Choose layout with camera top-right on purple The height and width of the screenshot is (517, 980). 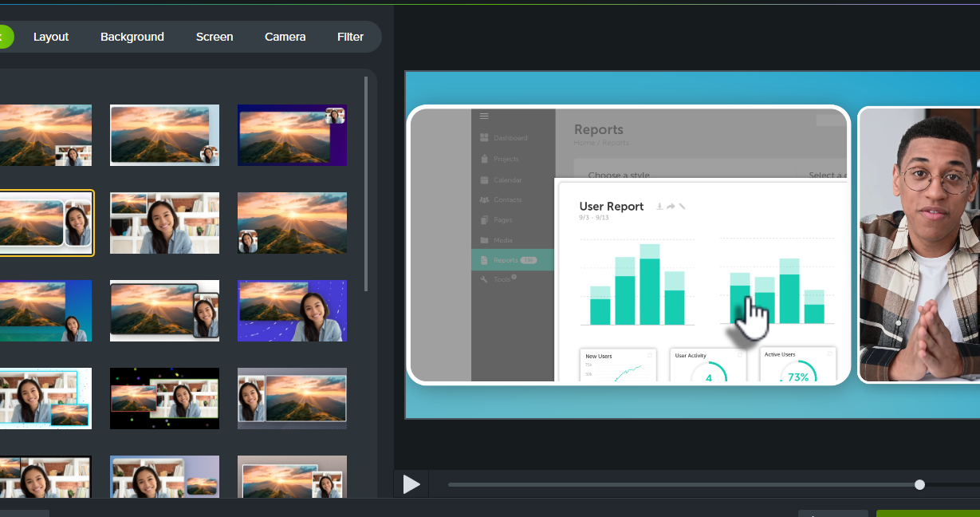[292, 135]
